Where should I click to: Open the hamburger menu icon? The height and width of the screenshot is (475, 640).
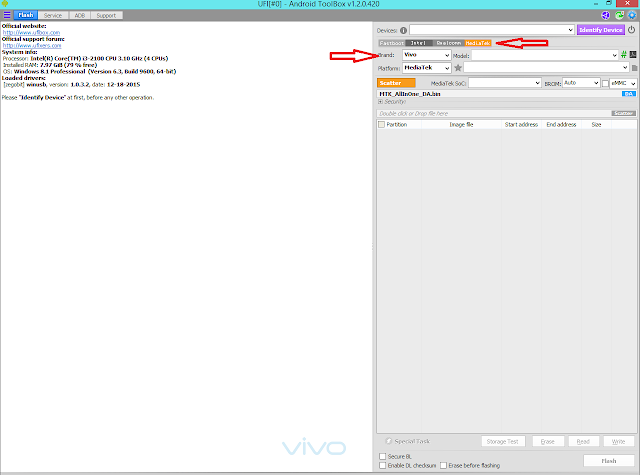tap(7, 15)
